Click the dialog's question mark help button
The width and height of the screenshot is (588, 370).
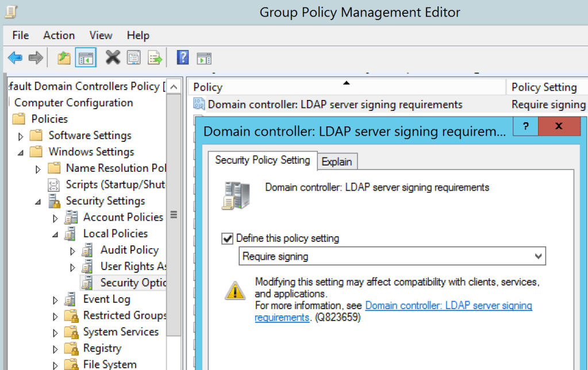(x=525, y=126)
